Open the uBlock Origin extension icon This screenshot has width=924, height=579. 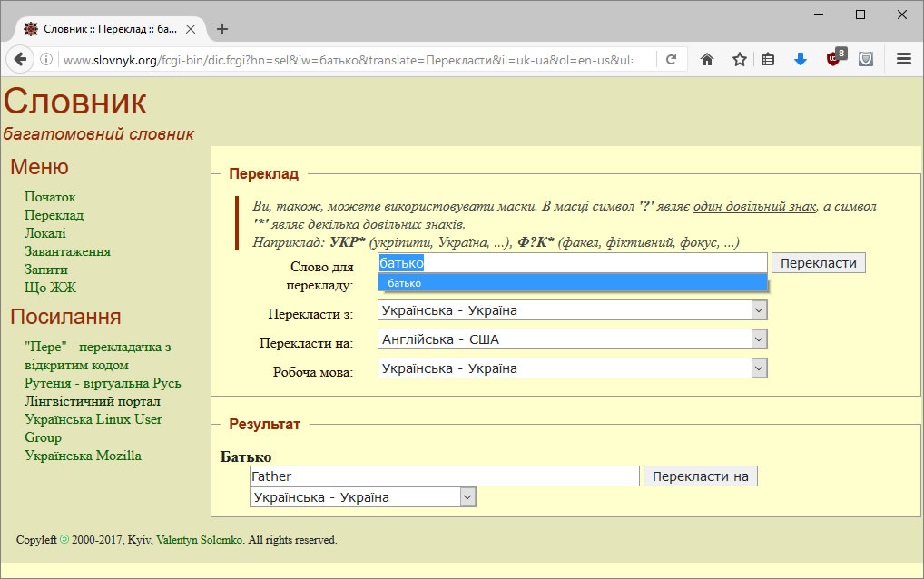pos(834,59)
